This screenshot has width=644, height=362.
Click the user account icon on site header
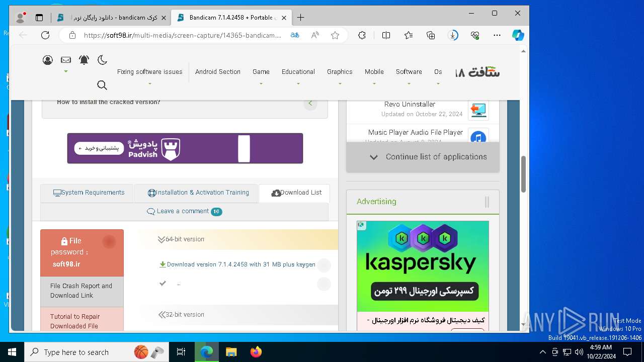click(x=48, y=60)
